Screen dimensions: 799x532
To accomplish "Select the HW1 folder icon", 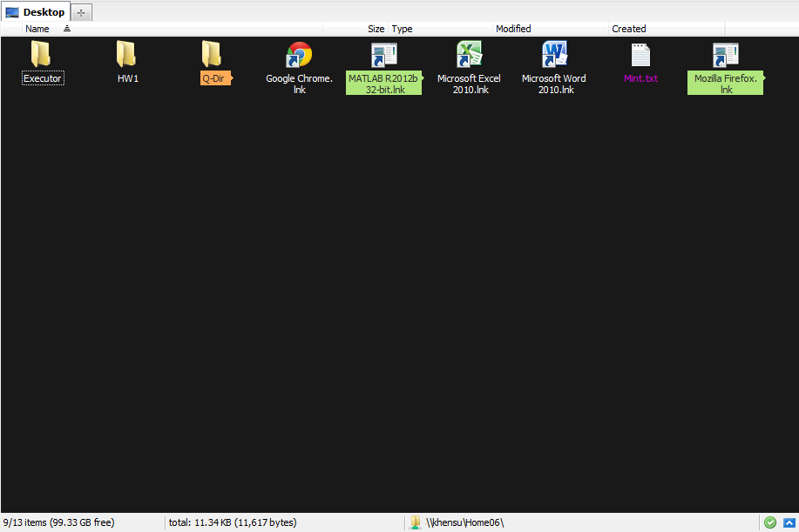I will 127,56.
